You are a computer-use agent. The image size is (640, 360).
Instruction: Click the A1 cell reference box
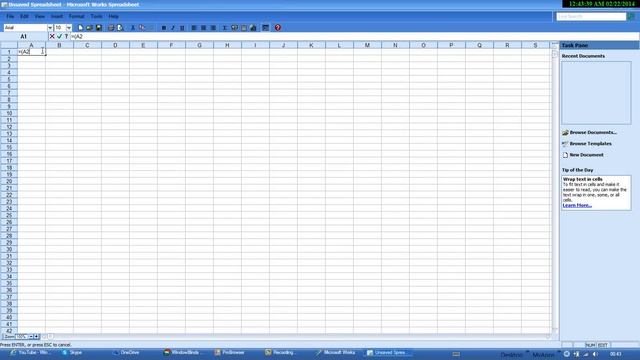point(24,36)
